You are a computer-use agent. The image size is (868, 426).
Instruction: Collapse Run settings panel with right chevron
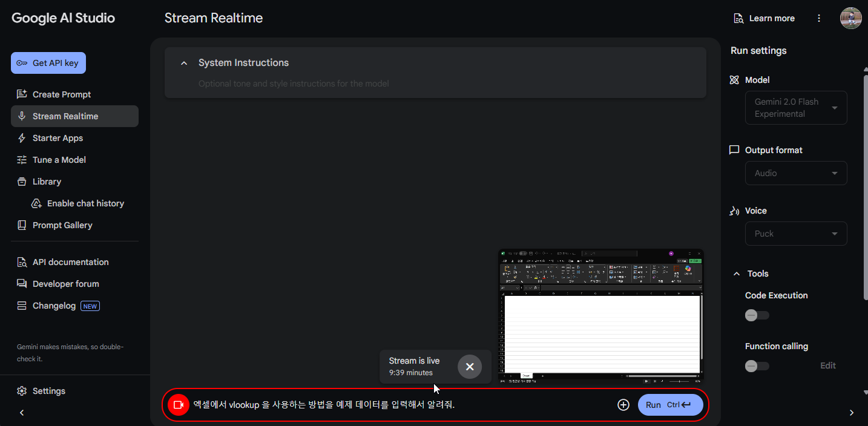click(852, 413)
